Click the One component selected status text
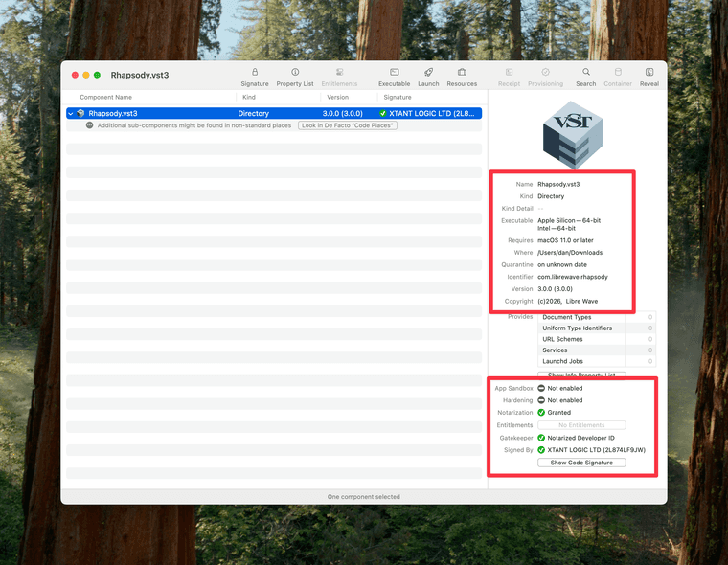This screenshot has width=728, height=565. pyautogui.click(x=364, y=497)
